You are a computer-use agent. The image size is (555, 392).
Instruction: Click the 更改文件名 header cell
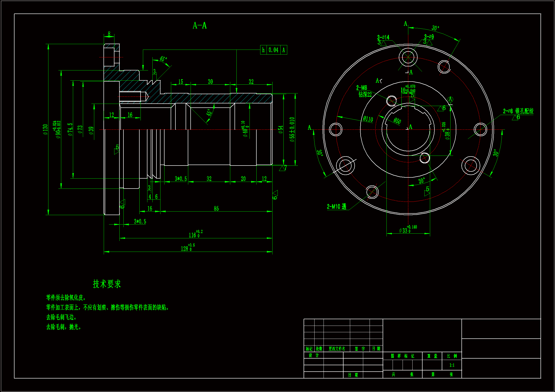(337, 349)
